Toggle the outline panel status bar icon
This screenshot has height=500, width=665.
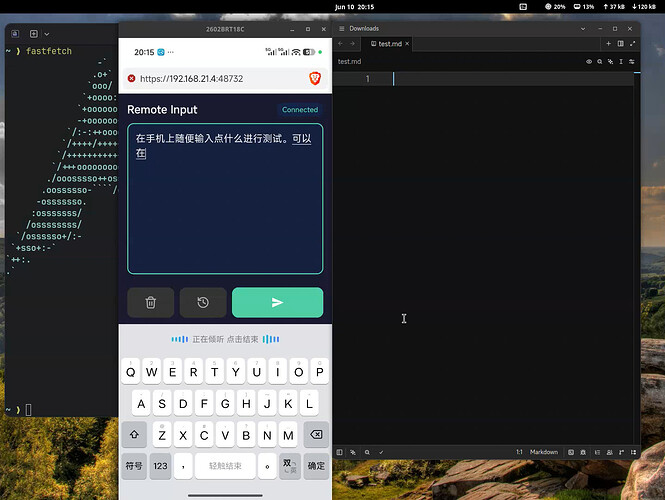click(597, 452)
